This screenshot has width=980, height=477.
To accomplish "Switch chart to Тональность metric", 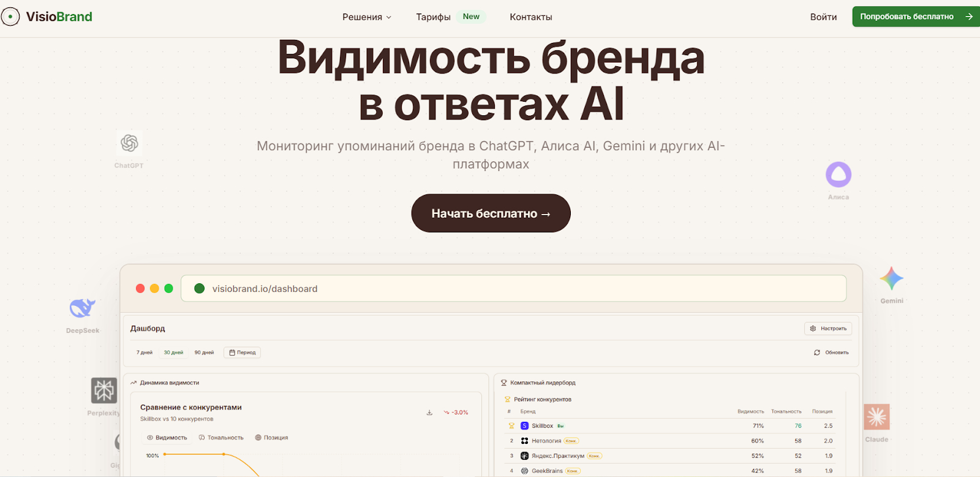I will (221, 438).
